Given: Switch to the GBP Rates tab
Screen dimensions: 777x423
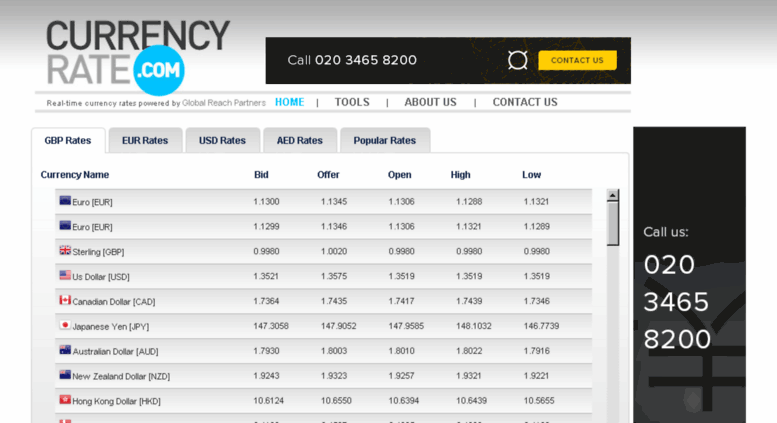Looking at the screenshot, I should 68,141.
